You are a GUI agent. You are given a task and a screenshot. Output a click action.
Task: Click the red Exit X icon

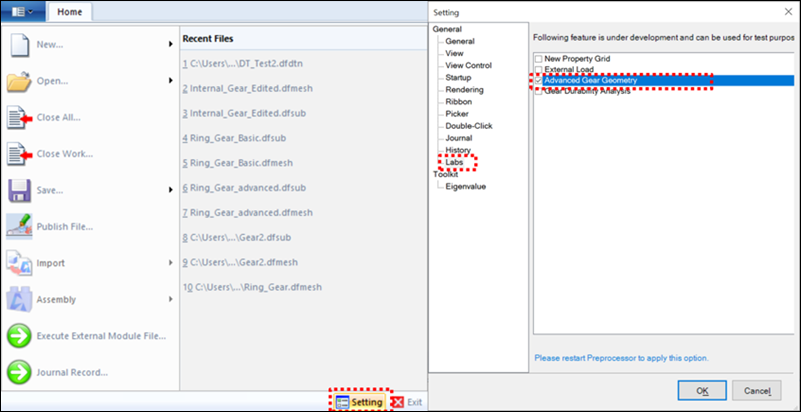point(398,402)
